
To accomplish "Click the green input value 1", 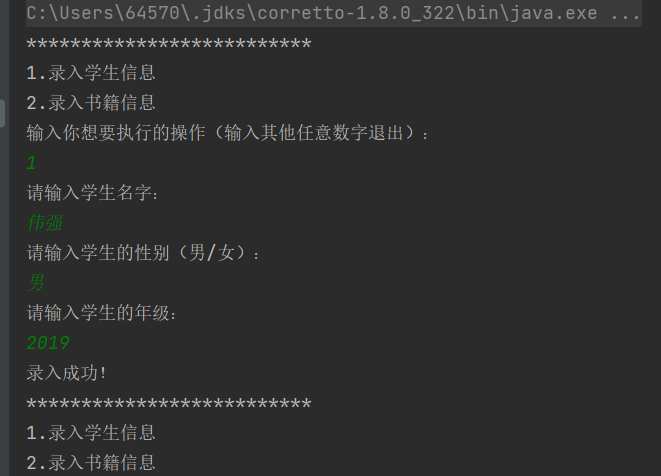I will [x=32, y=163].
